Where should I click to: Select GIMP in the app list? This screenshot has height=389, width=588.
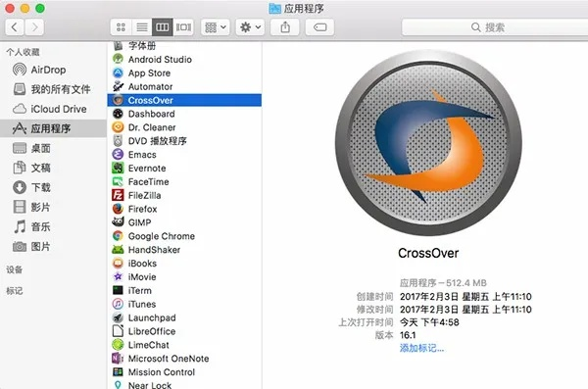(184, 222)
